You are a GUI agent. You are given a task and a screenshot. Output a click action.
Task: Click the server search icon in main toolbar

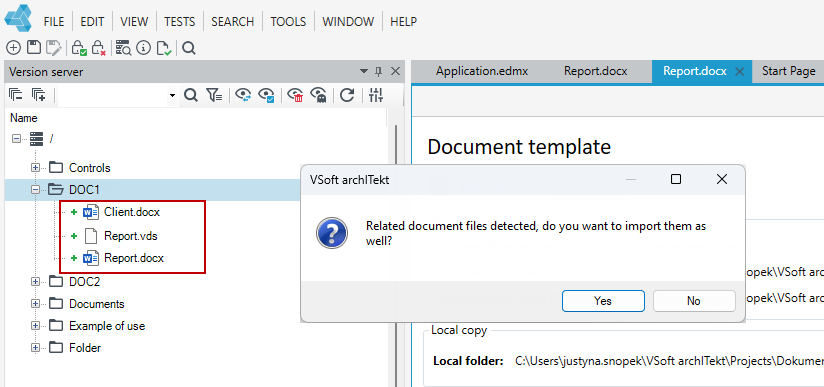(123, 48)
